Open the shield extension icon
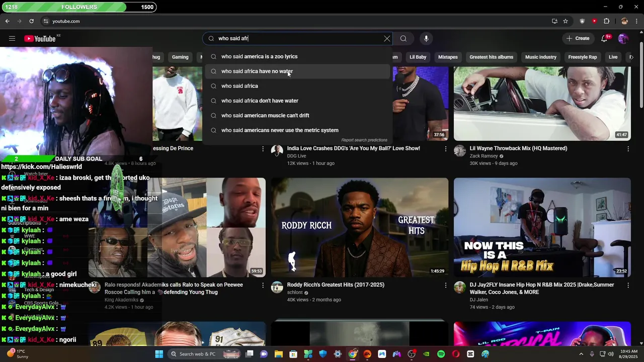Image resolution: width=644 pixels, height=362 pixels. [x=583, y=21]
